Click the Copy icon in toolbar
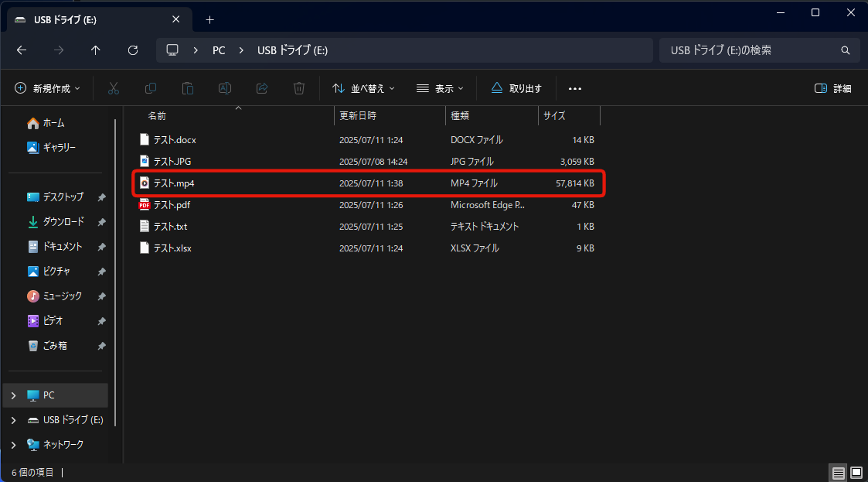The width and height of the screenshot is (868, 482). pos(150,88)
